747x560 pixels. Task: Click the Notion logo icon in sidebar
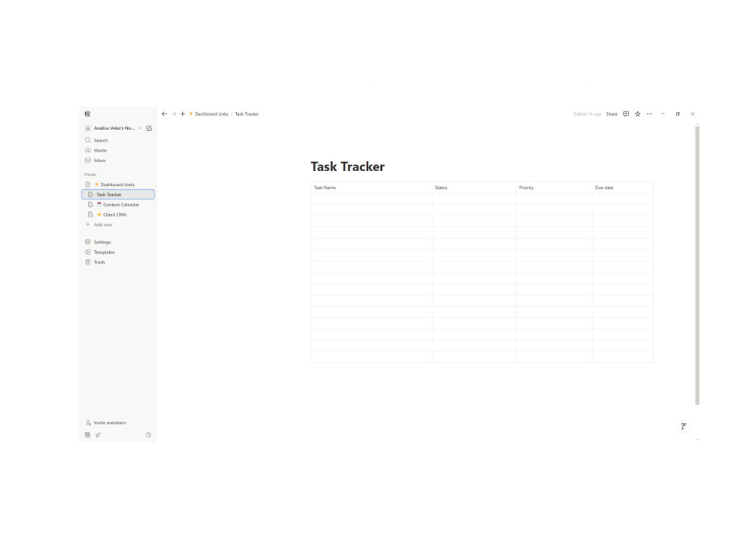pos(87,113)
